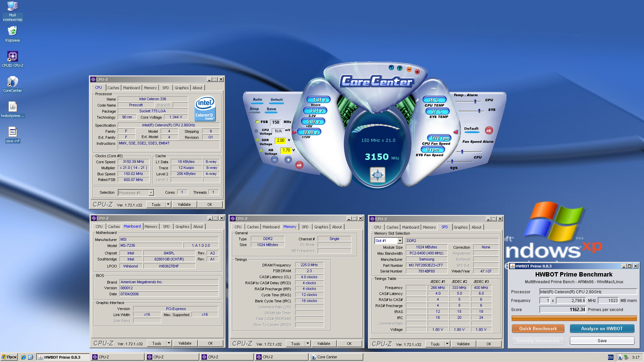Open the Пуск start button
This screenshot has width=644, height=362.
9,357
